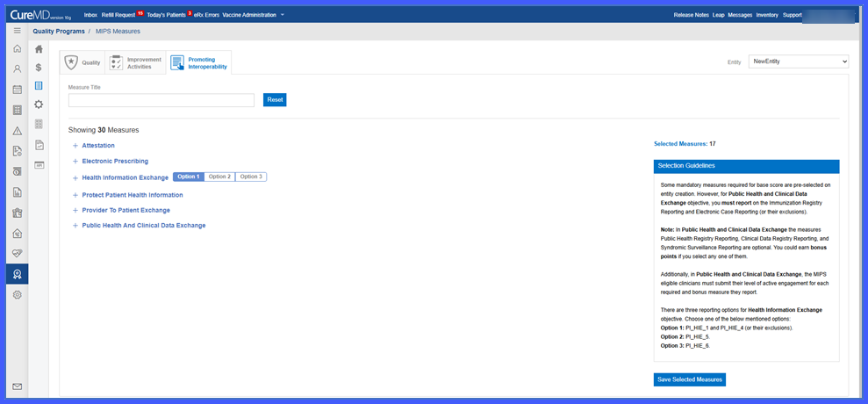Click the Measure Title input field

161,100
